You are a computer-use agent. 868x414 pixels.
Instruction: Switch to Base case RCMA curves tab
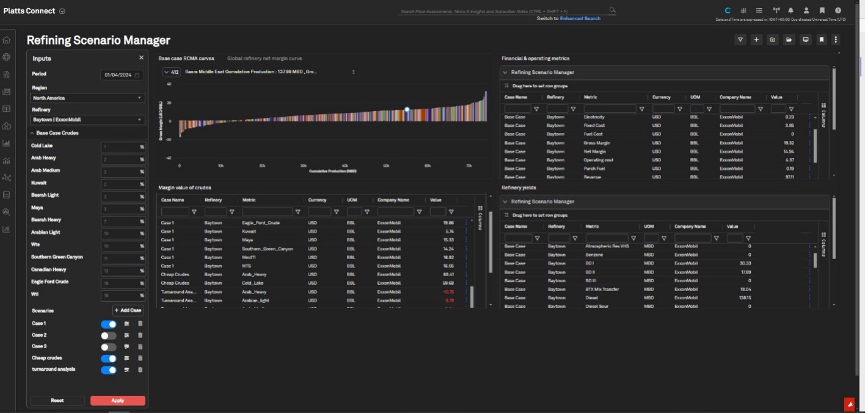[186, 58]
